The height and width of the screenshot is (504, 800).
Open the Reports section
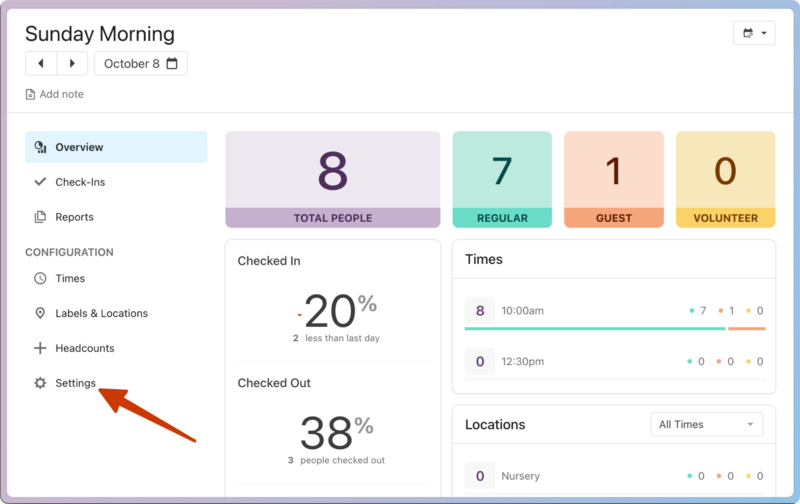[x=74, y=217]
